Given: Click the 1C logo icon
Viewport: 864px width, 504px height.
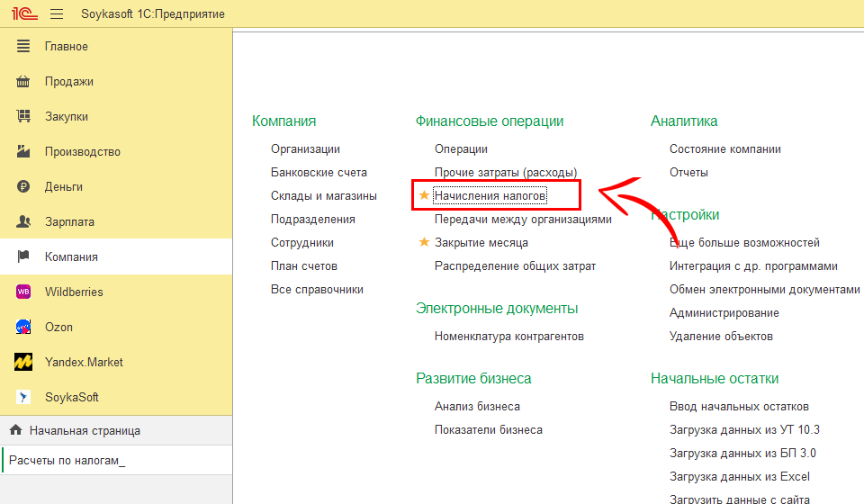Looking at the screenshot, I should (x=23, y=14).
